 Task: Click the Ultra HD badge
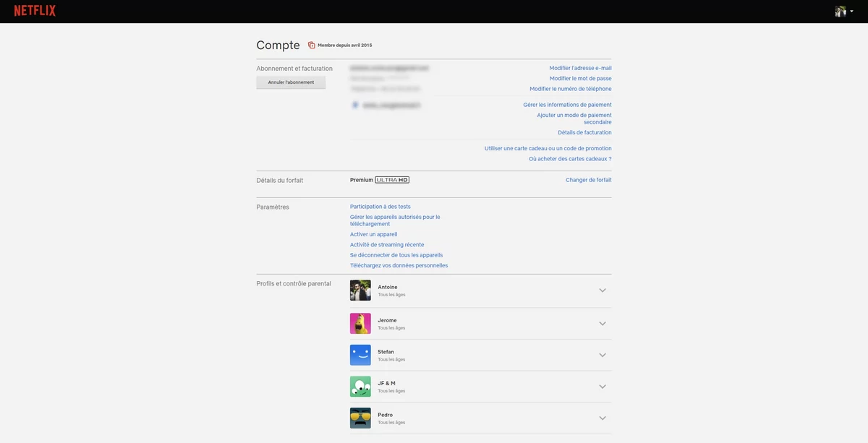392,180
